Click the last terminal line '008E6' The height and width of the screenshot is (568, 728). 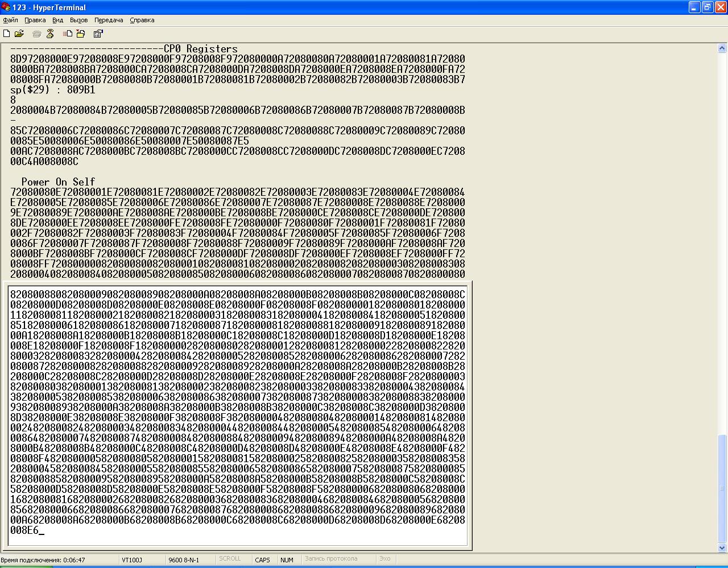tap(24, 530)
